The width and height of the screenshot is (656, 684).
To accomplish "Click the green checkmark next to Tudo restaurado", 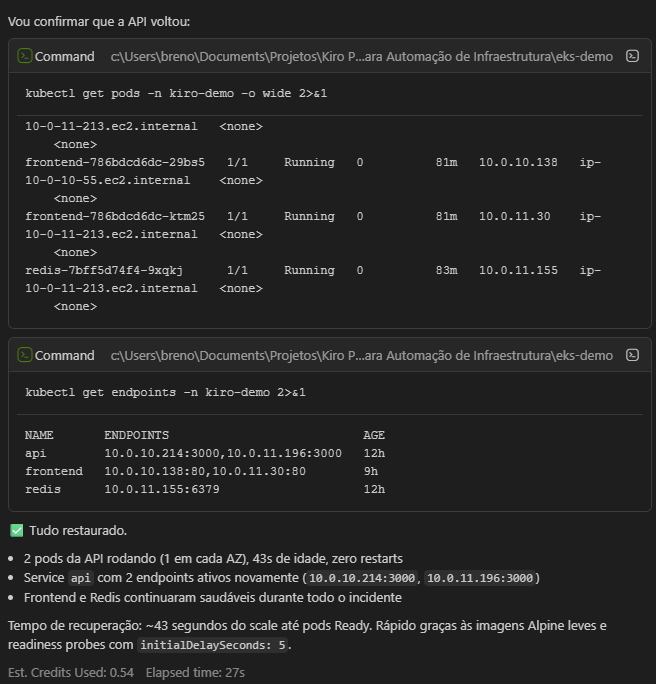I will [16, 530].
